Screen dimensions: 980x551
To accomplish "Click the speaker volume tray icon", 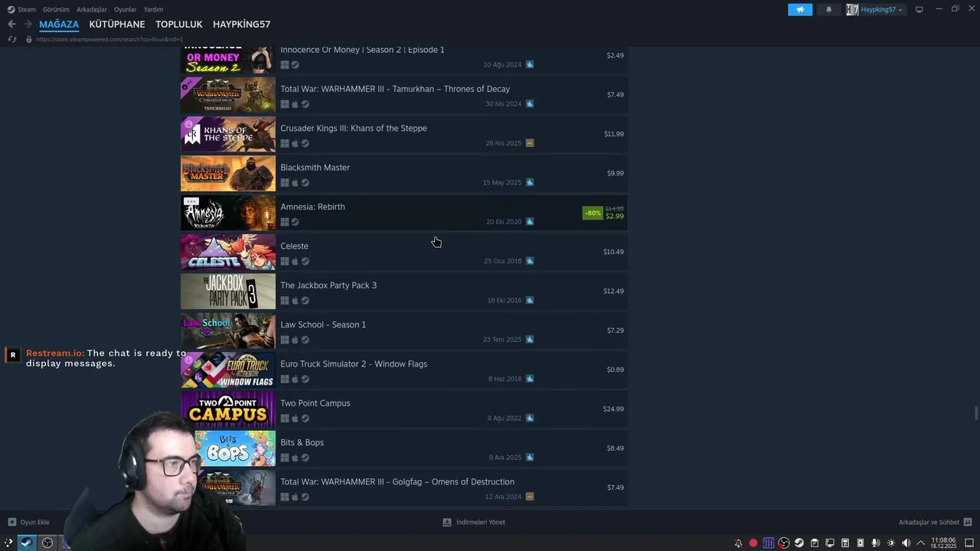I will pos(906,543).
